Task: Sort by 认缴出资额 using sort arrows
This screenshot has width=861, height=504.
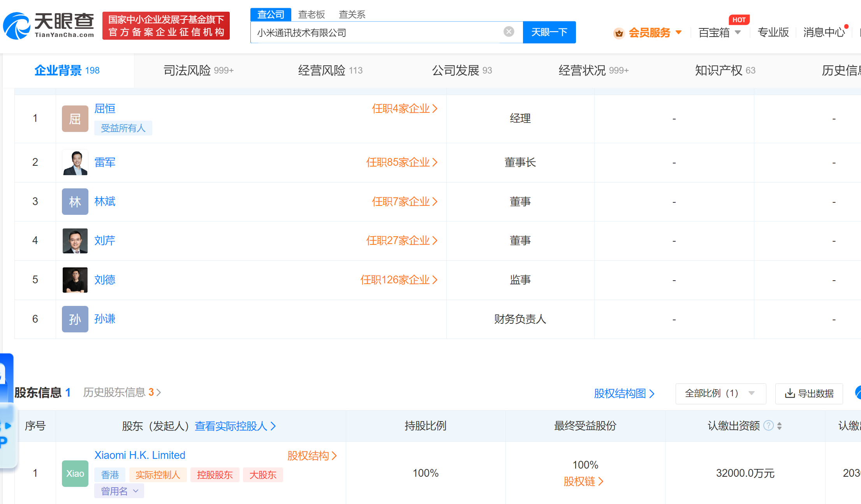Action: [779, 426]
